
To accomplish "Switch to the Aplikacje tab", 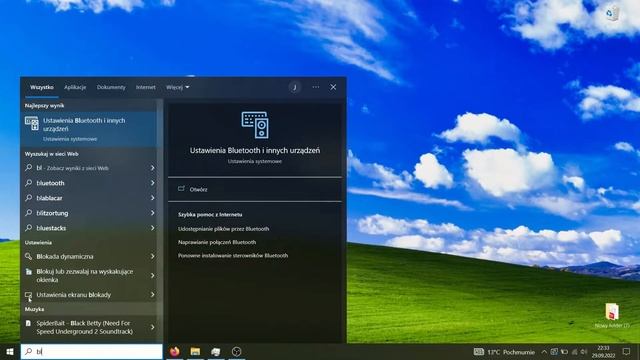I will [x=75, y=87].
